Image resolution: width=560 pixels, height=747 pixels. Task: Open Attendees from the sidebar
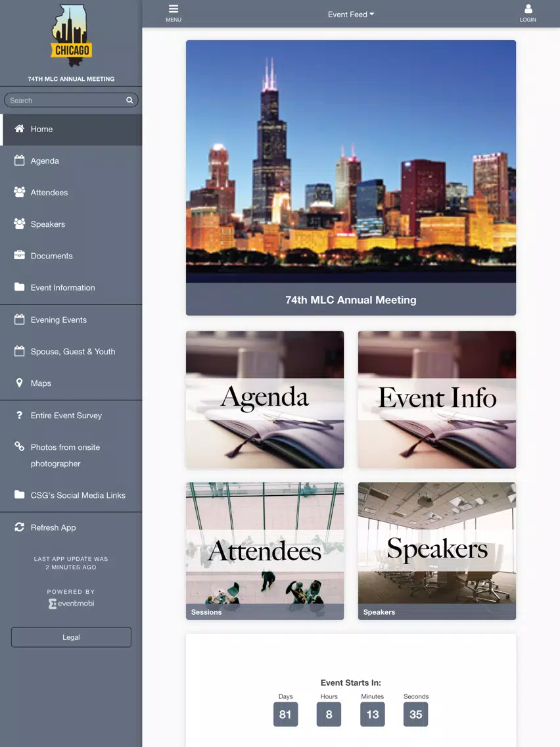point(71,193)
